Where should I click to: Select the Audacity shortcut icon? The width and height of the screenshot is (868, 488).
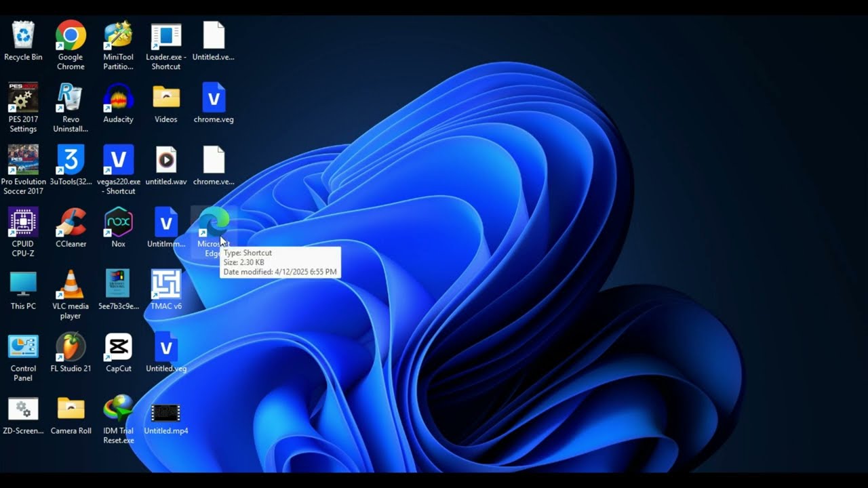tap(118, 98)
